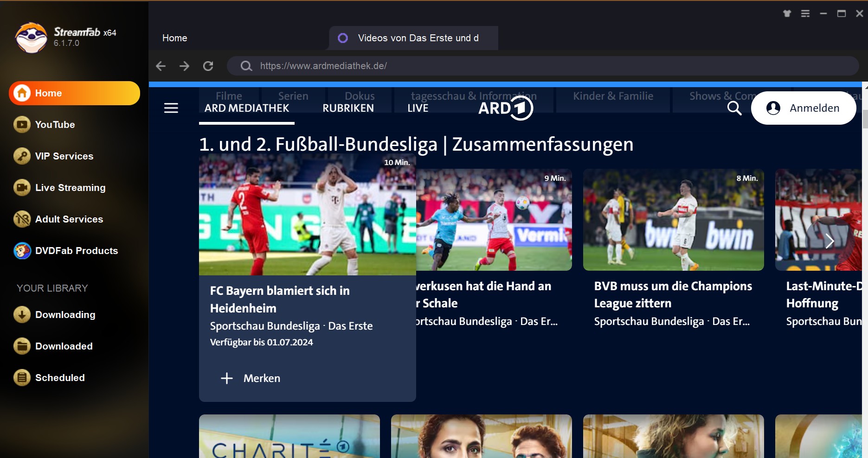Open the Charité show thumbnail
Viewport: 868px width, 458px height.
click(x=289, y=436)
